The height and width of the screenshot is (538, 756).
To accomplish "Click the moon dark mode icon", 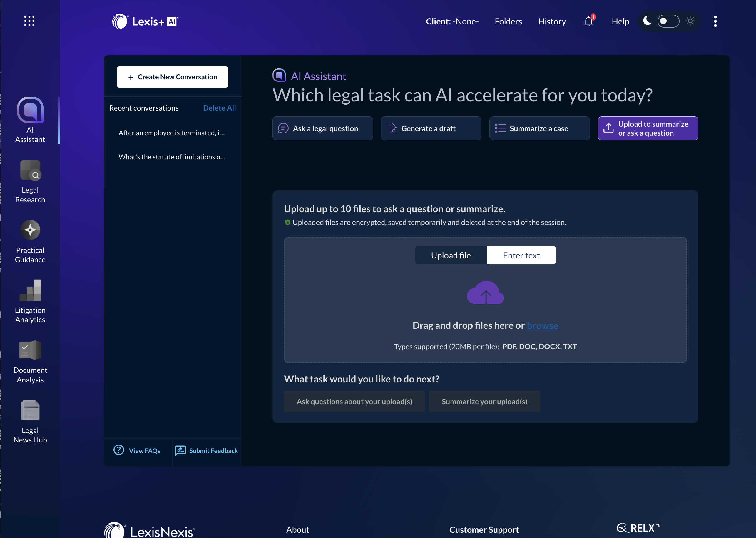I will (x=647, y=21).
